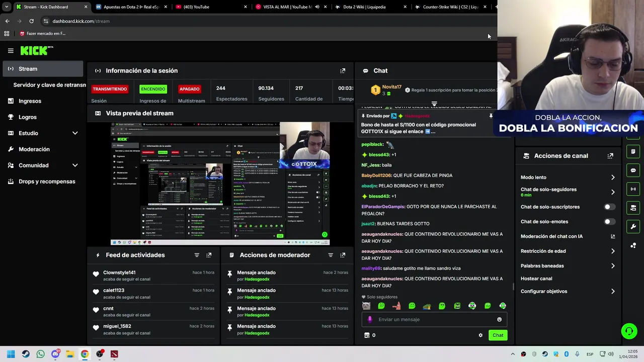Open the chat shop icon showing 0
644x362 pixels.
pos(370,335)
